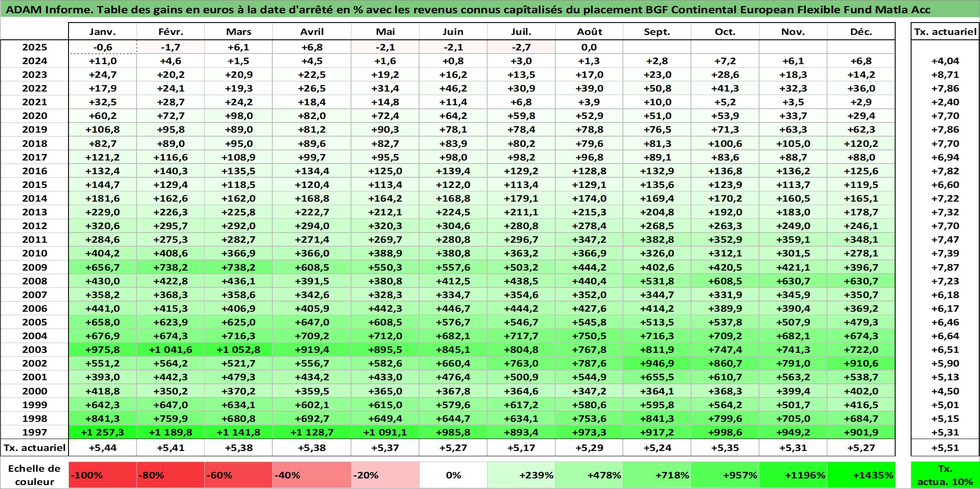Image resolution: width=980 pixels, height=489 pixels.
Task: Click the '+1 052,8' cell in 2003
Action: pyautogui.click(x=239, y=350)
